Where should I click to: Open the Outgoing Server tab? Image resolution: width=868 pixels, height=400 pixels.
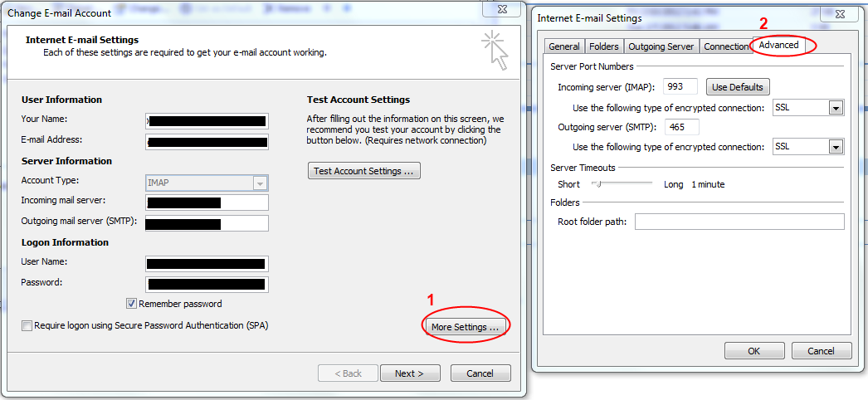pyautogui.click(x=661, y=46)
